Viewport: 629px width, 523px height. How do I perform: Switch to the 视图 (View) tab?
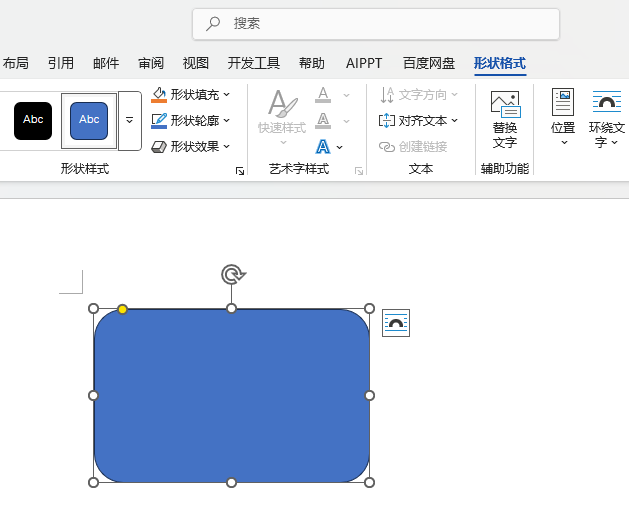click(x=196, y=63)
